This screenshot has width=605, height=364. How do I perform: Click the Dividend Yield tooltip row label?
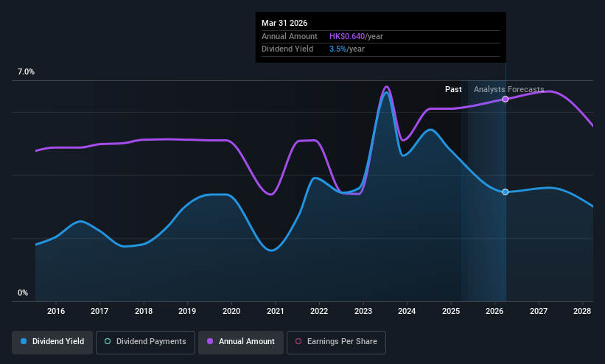[287, 49]
